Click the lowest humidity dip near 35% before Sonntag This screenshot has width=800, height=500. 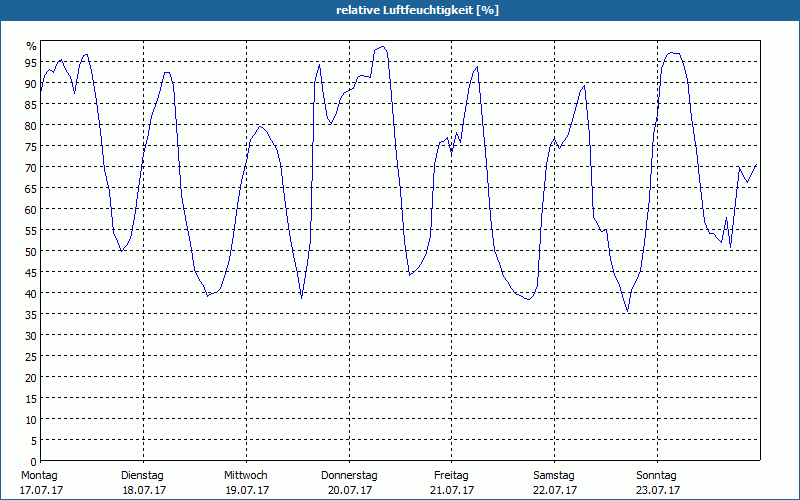[x=628, y=311]
